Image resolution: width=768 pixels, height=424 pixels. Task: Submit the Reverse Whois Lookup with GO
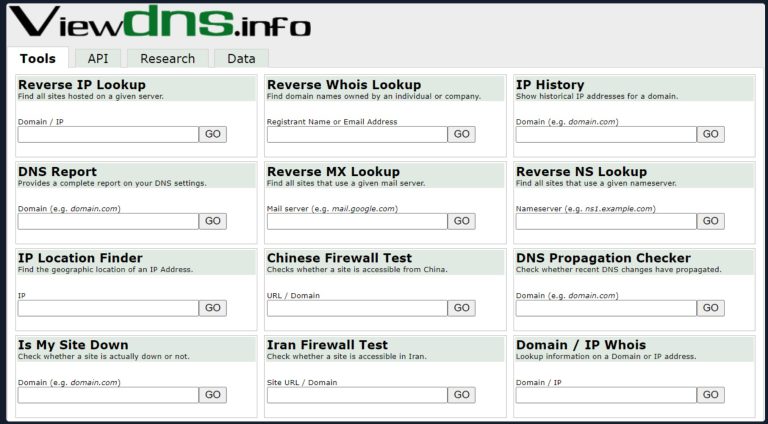(x=461, y=134)
